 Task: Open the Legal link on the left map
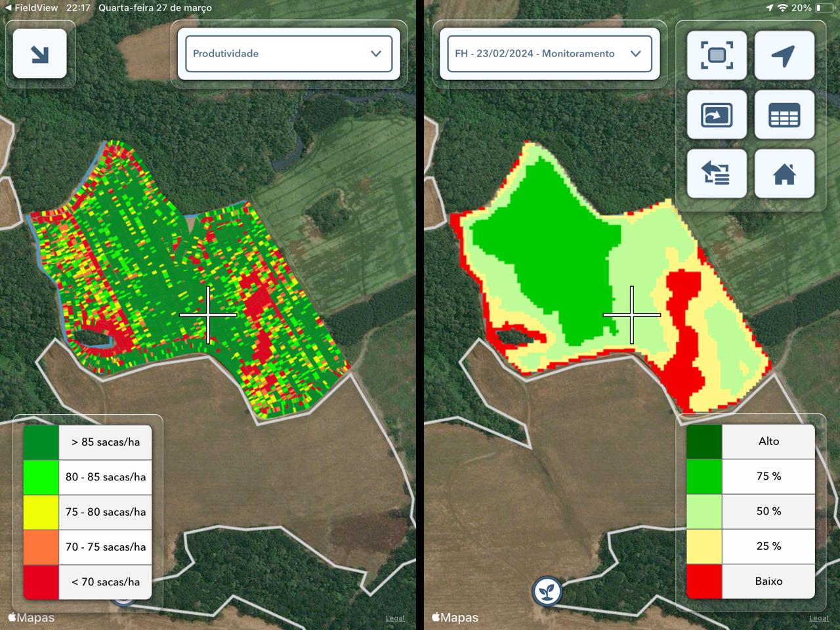(x=395, y=618)
